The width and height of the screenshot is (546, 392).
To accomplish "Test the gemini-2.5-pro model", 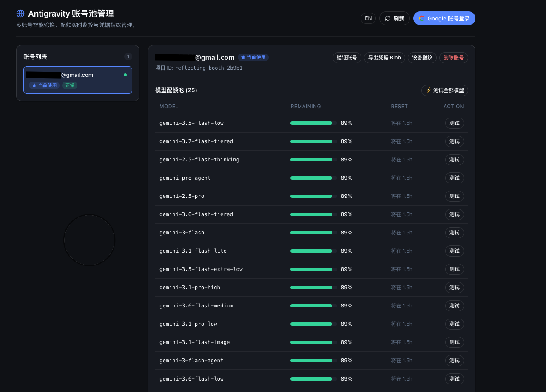I will pos(455,196).
